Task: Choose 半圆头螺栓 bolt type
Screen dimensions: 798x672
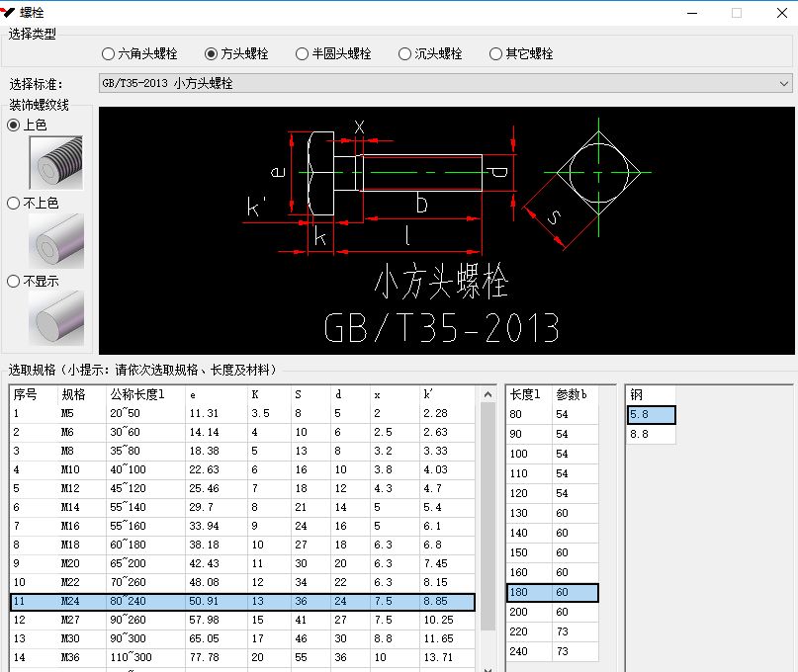Action: [333, 53]
